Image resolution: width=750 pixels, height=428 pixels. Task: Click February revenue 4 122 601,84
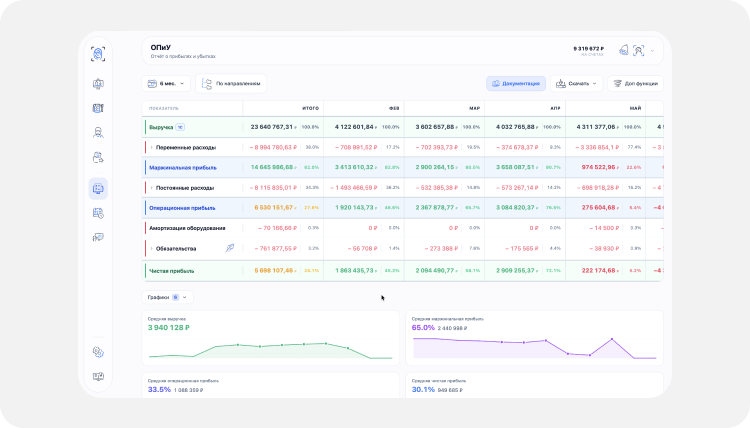coord(354,127)
